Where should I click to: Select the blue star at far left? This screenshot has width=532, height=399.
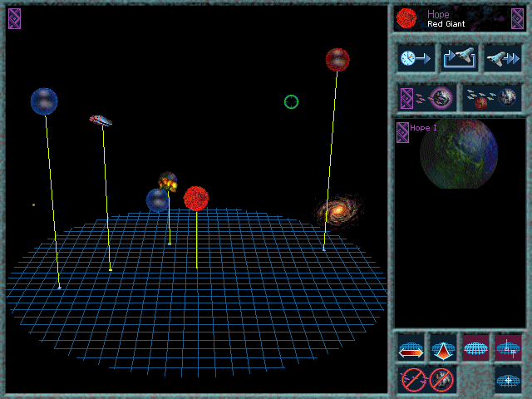(x=44, y=101)
